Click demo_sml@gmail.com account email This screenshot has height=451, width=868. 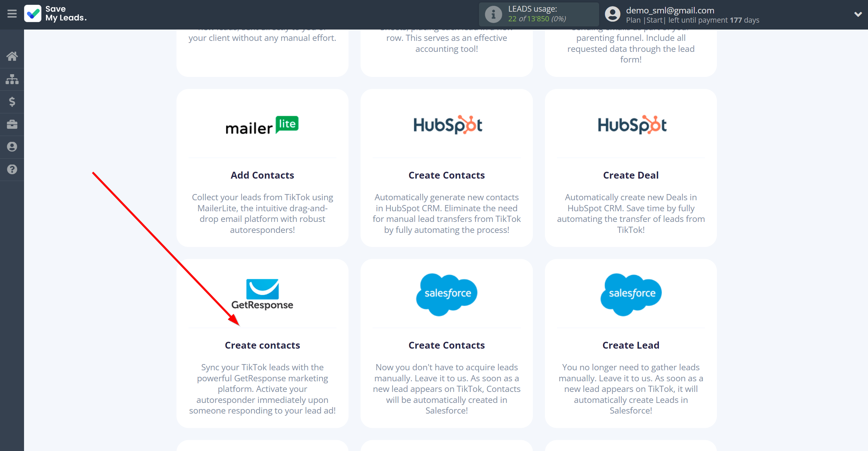670,10
